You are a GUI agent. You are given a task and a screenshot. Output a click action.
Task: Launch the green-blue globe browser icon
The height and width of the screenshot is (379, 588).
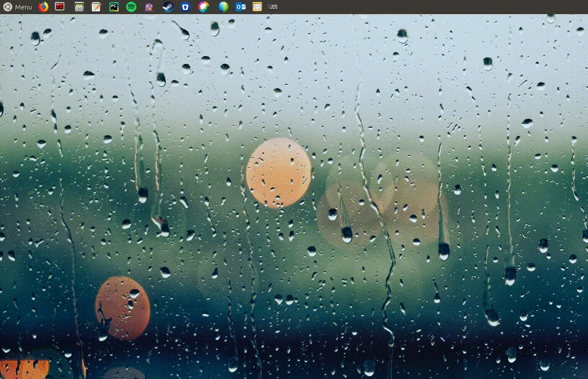pyautogui.click(x=223, y=7)
